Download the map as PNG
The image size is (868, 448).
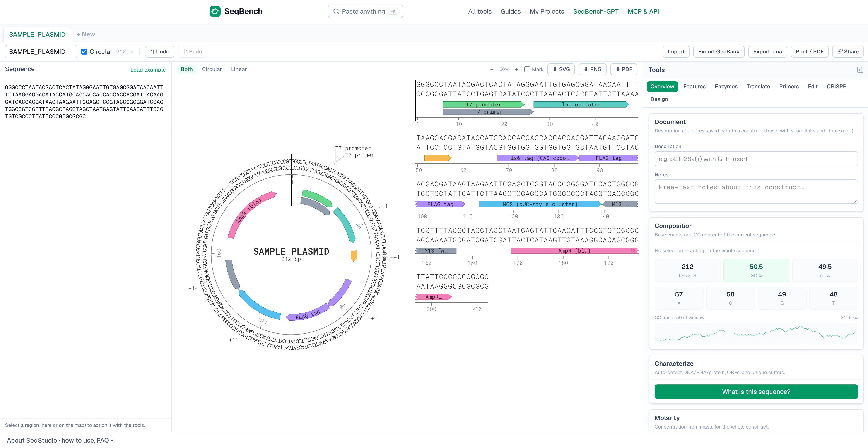[592, 69]
